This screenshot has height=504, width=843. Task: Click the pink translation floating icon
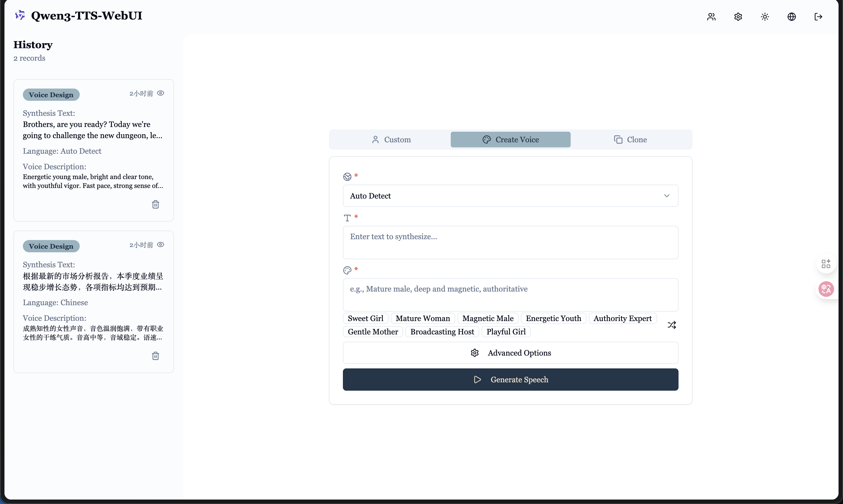point(826,289)
